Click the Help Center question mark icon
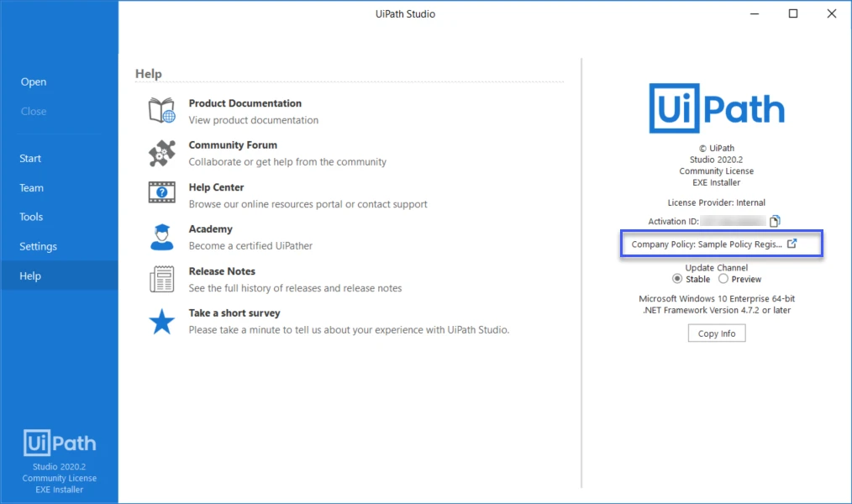The width and height of the screenshot is (852, 504). pos(162,192)
